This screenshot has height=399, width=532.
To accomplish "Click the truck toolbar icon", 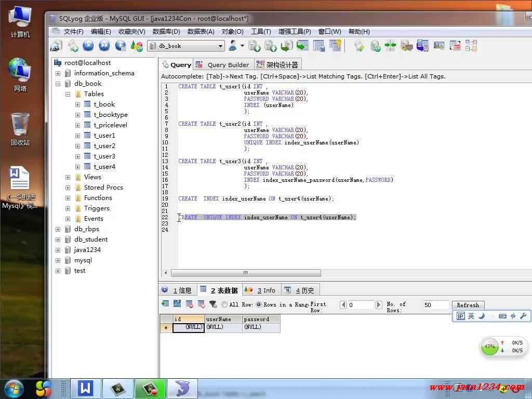I will (406, 46).
